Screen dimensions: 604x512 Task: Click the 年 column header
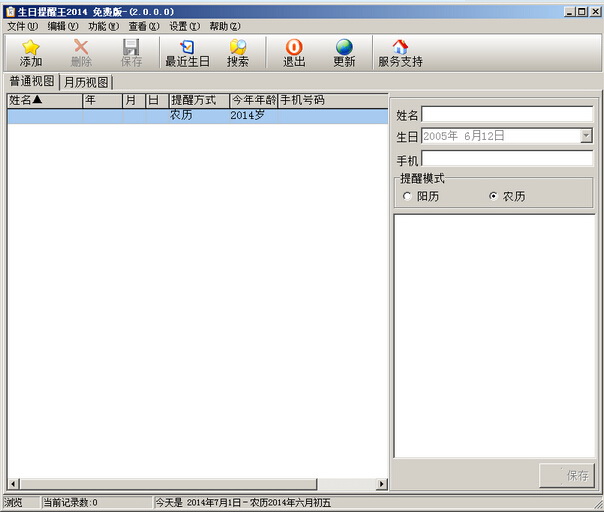pyautogui.click(x=102, y=101)
